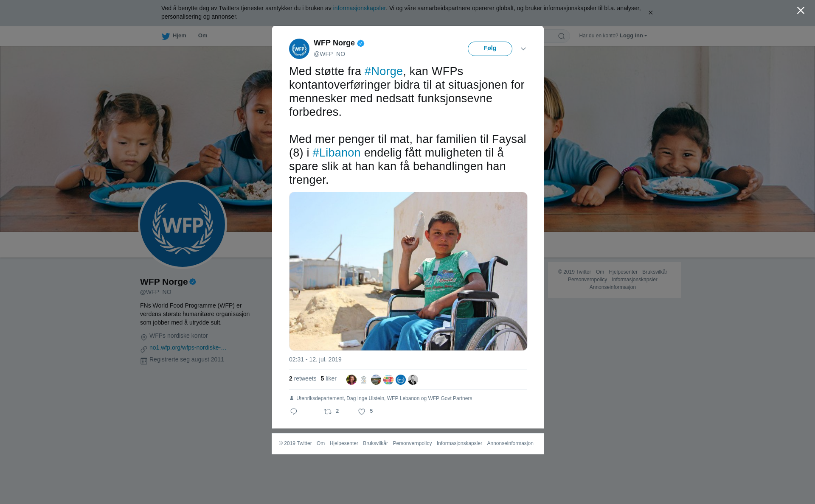Dismiss the cookie notice banner
The width and height of the screenshot is (815, 504).
(650, 13)
